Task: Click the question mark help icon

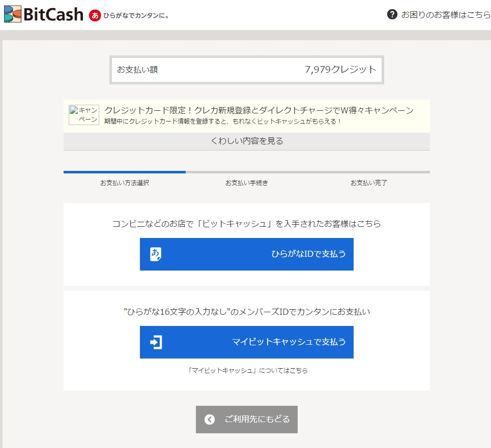Action: click(x=392, y=15)
